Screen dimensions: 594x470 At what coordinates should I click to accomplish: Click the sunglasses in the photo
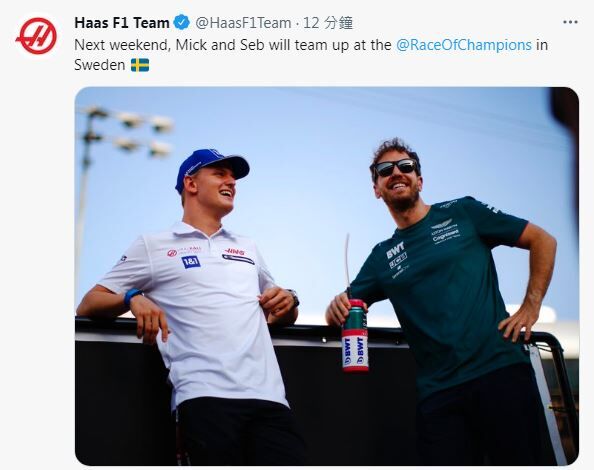(396, 167)
